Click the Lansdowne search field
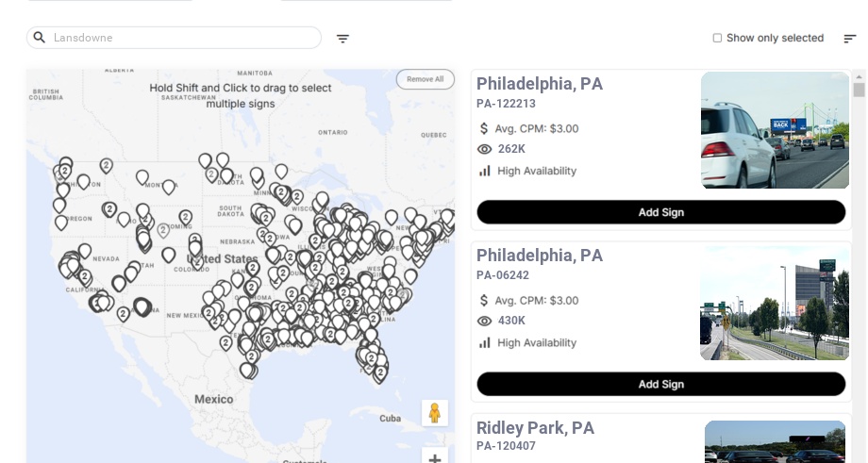Viewport: 868px width, 463px height. pos(184,38)
